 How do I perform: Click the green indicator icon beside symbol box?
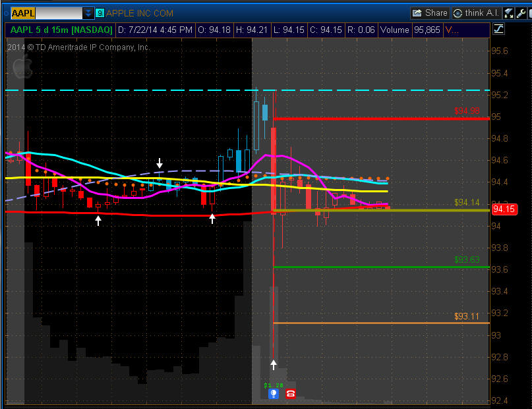[x=100, y=13]
